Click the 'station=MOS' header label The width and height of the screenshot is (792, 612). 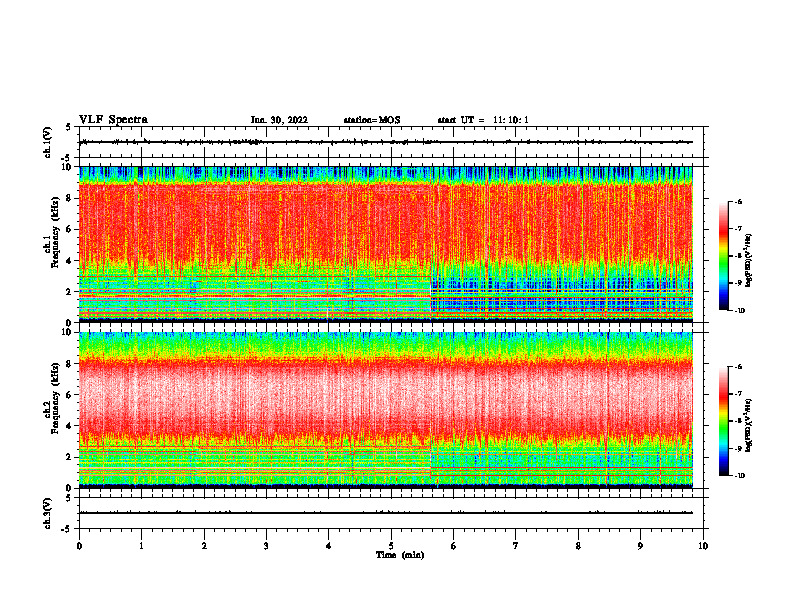[372, 120]
